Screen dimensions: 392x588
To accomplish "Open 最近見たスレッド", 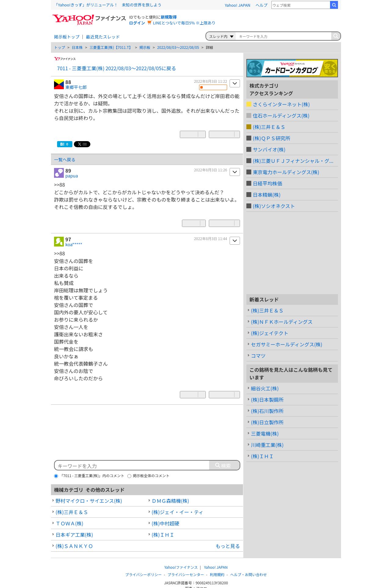I will pos(103,37).
